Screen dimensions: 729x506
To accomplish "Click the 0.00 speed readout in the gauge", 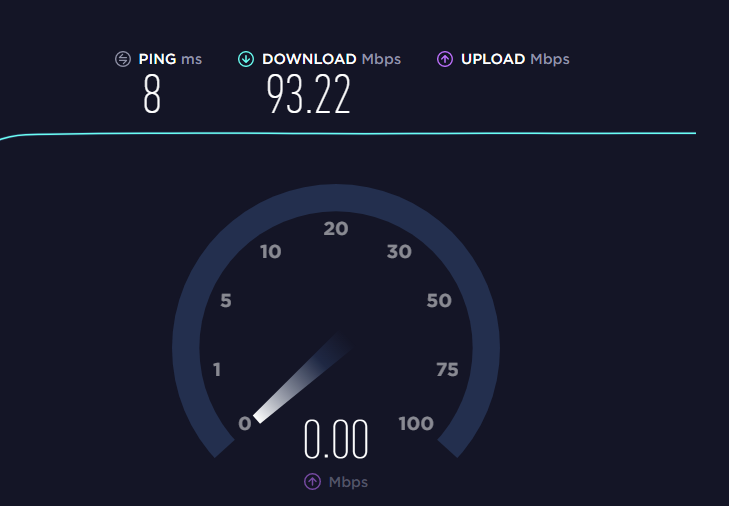I will 336,439.
